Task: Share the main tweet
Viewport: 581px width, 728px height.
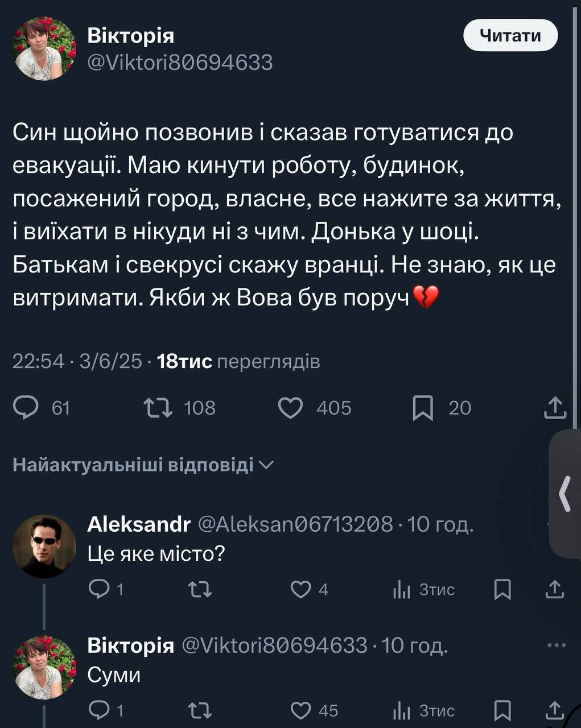Action: (555, 408)
